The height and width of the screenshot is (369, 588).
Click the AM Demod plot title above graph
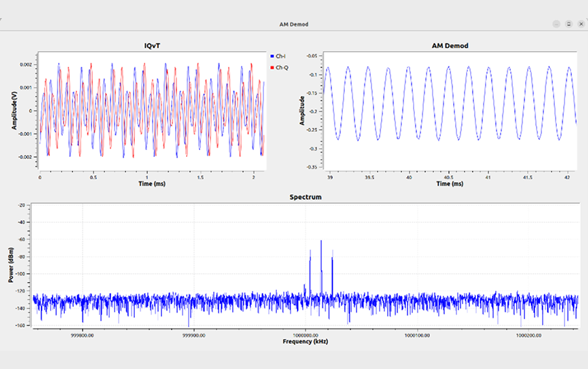point(449,46)
